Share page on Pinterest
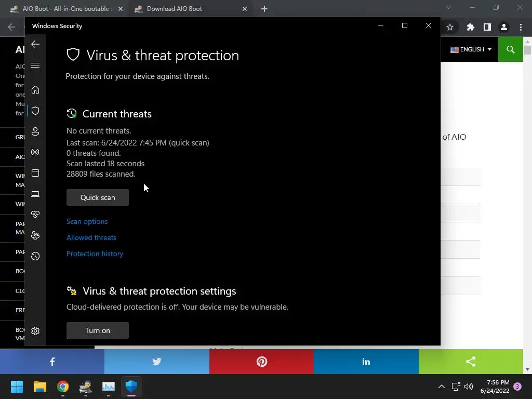 pos(262,362)
